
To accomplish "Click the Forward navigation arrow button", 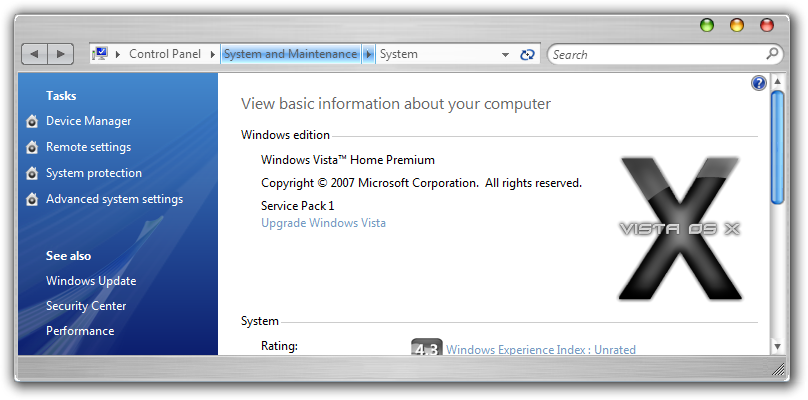I will tap(60, 54).
